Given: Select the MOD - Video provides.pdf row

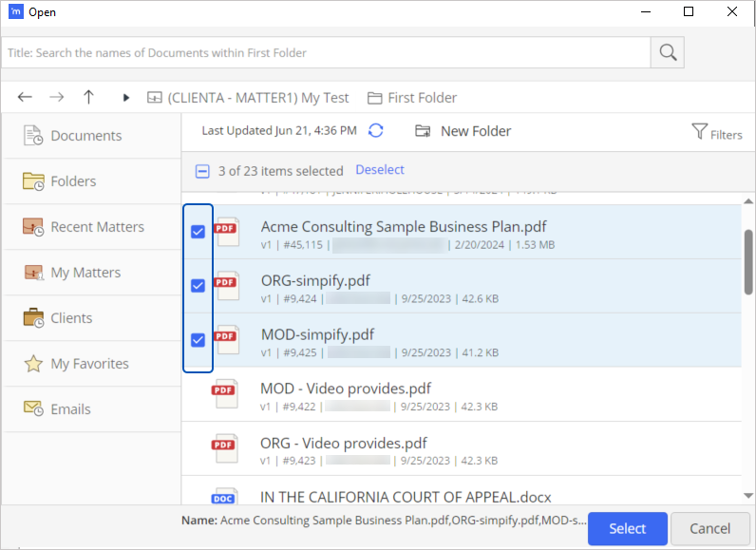Looking at the screenshot, I should (x=462, y=394).
